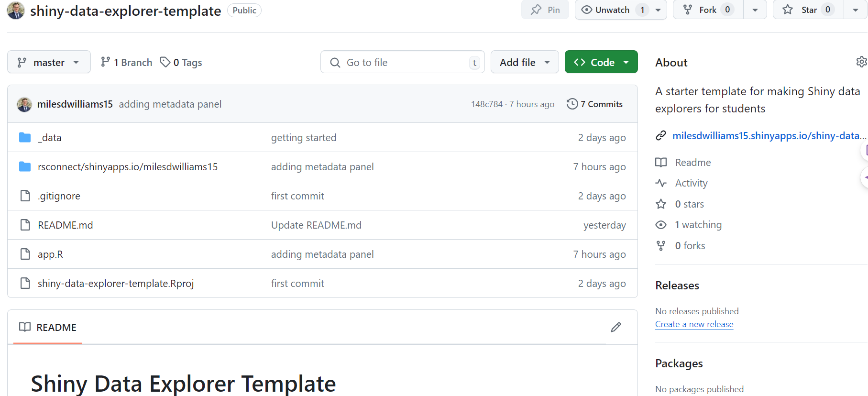Image resolution: width=868 pixels, height=396 pixels.
Task: Click the pencil icon to edit README
Action: click(616, 327)
